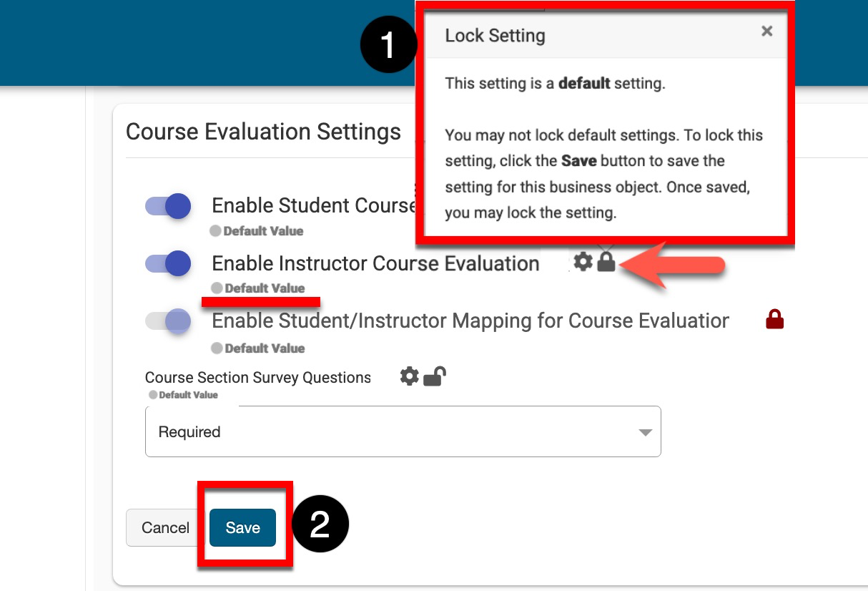868x591 pixels.
Task: Toggle Student/Instructor Mapping switch
Action: (x=169, y=321)
